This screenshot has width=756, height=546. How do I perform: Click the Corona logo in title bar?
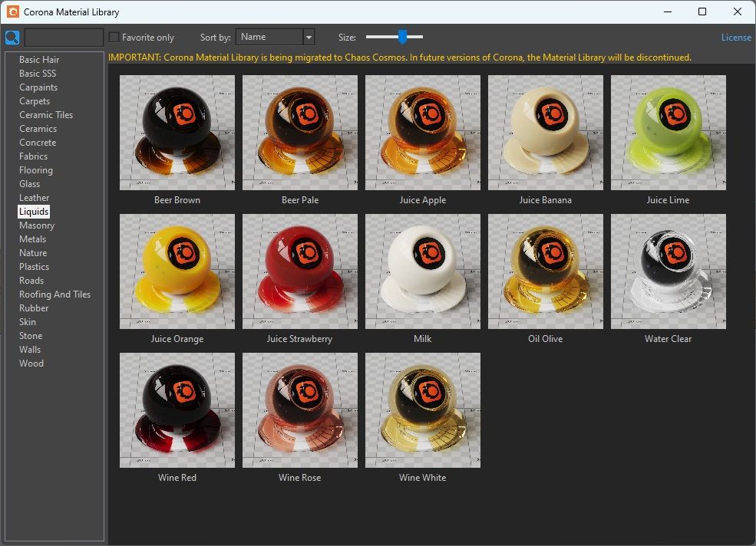click(13, 12)
